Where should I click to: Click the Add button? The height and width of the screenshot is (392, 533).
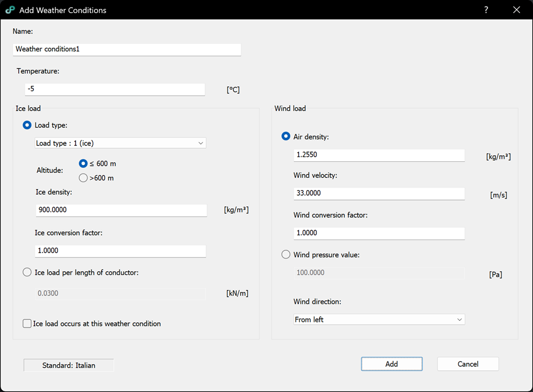(x=391, y=364)
